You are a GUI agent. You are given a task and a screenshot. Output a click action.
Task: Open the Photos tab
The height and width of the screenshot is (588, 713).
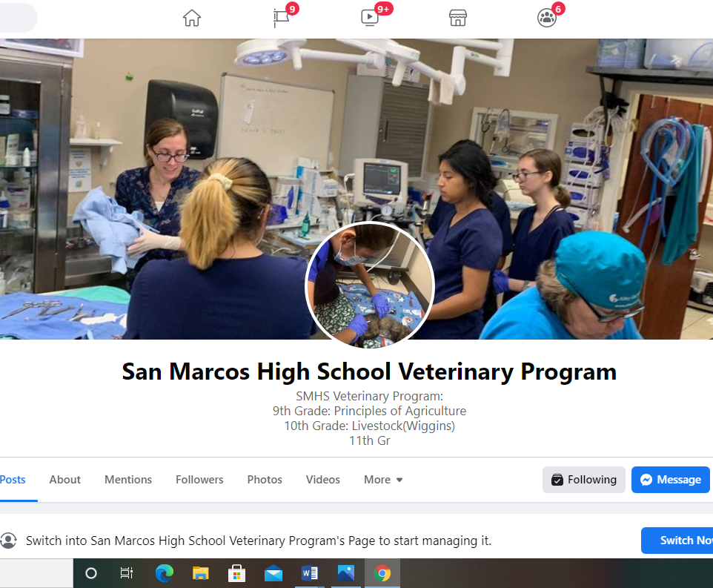(x=265, y=480)
